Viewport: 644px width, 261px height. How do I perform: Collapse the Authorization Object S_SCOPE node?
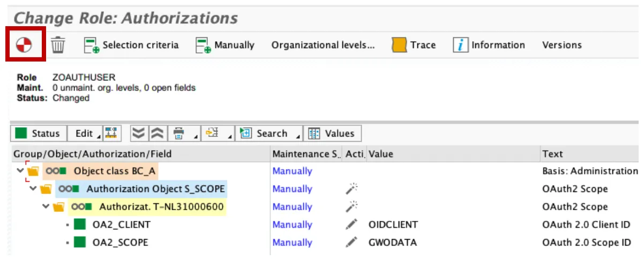tap(33, 189)
